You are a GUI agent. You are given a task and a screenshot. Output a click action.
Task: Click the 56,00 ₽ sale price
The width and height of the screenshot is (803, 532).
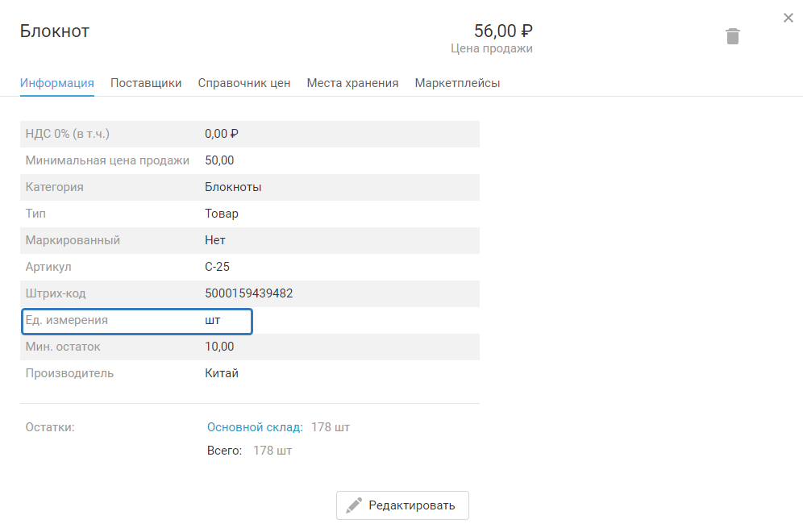coord(503,31)
